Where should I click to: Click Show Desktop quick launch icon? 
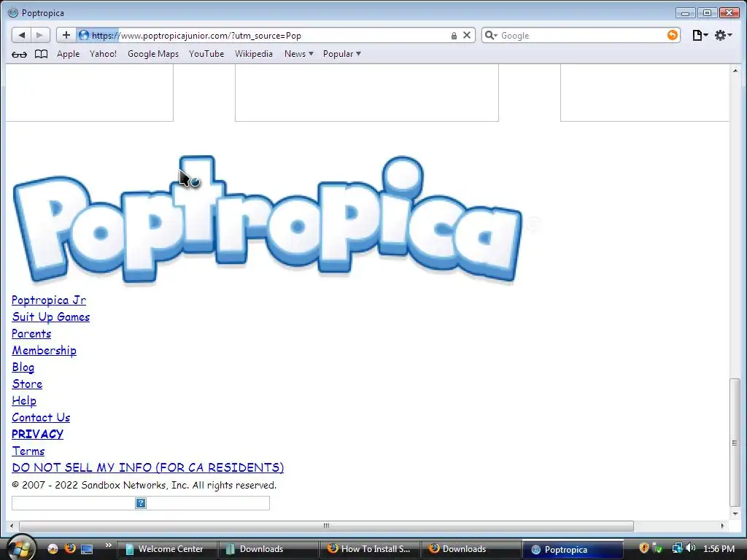(87, 549)
